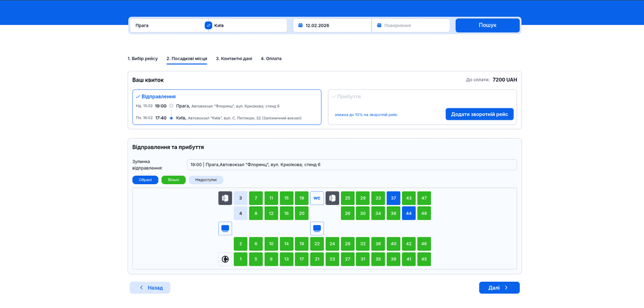The width and height of the screenshot is (644, 308).
Task: Select free seat 22
Action: pos(317,244)
